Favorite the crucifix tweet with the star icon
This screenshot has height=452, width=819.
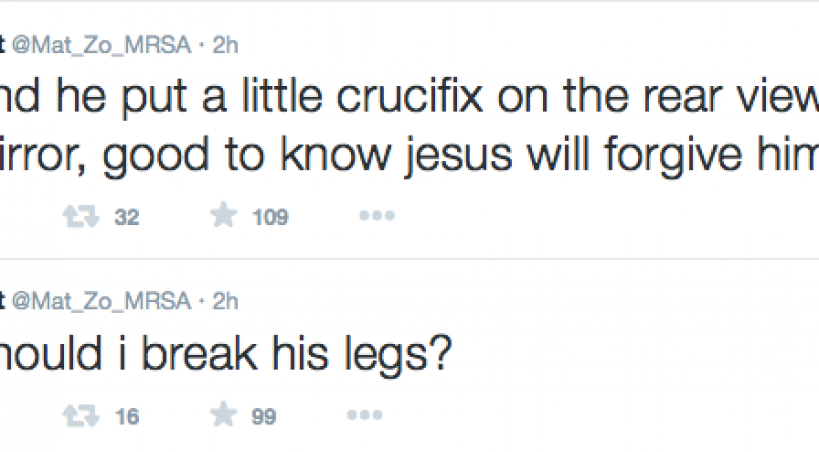tap(224, 217)
